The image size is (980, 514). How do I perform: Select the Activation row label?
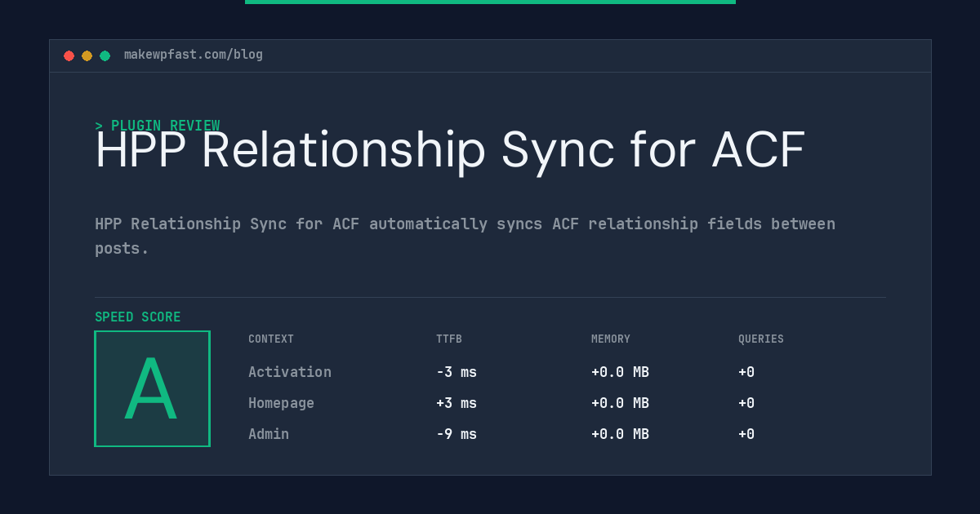(290, 372)
